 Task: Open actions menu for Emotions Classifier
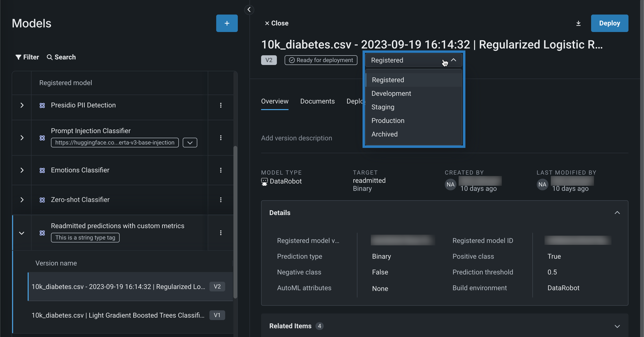tap(221, 170)
